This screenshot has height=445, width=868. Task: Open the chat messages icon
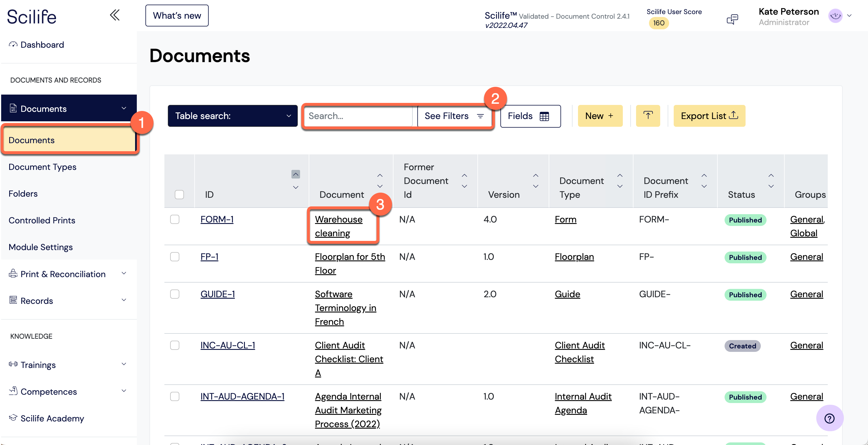point(732,19)
